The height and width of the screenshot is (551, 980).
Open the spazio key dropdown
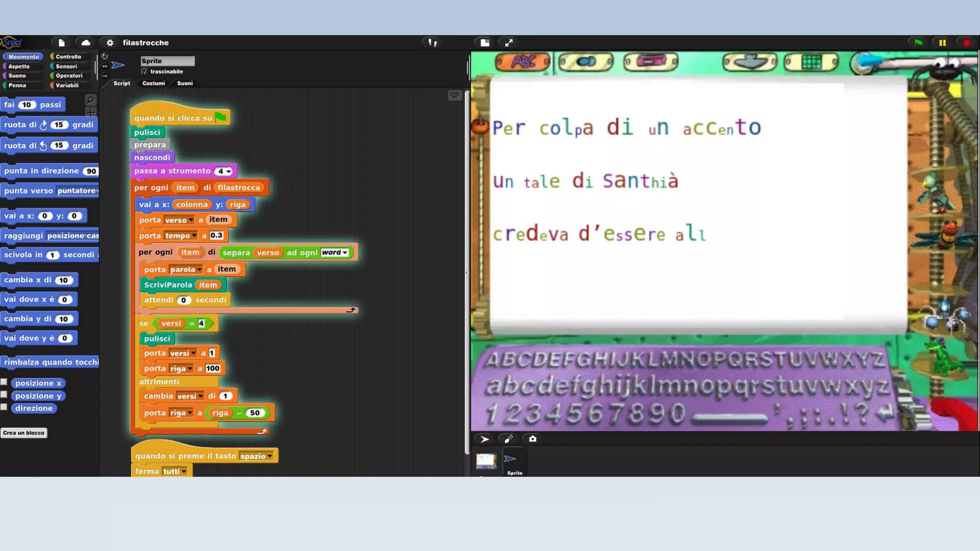270,456
